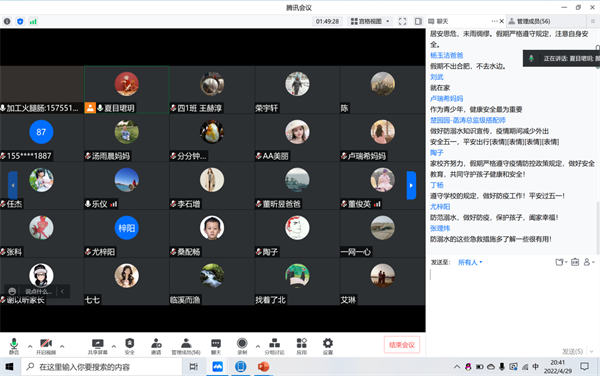
Task: Select 四1班 王赫淳 participant tile
Action: pos(212,90)
